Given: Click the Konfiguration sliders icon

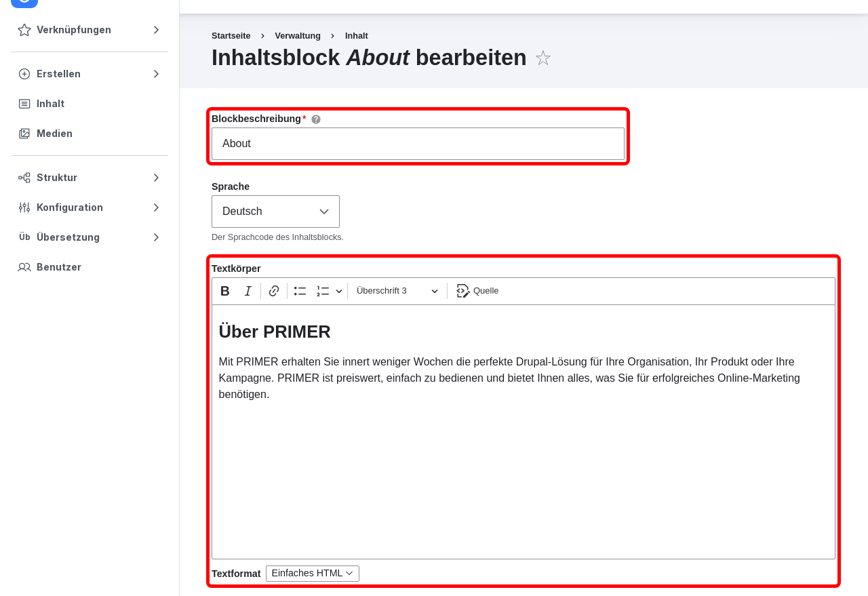Looking at the screenshot, I should click(x=24, y=207).
